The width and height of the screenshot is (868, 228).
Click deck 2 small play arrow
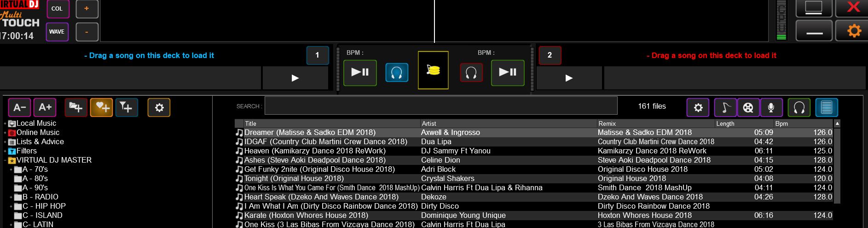tap(569, 78)
